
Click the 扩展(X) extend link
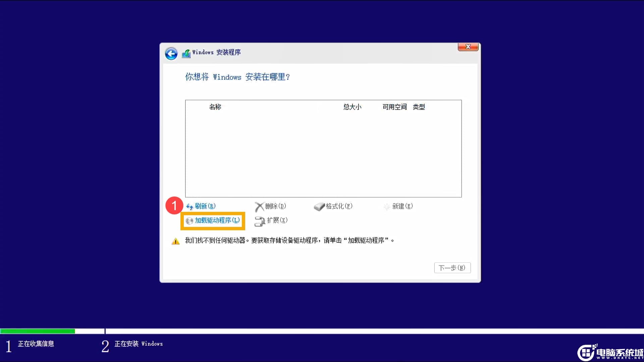click(277, 220)
